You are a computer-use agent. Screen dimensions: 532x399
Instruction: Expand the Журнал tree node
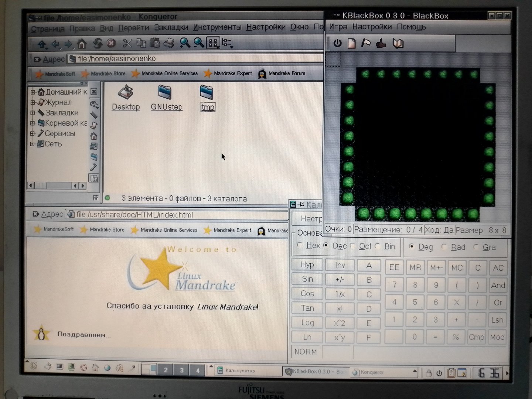[33, 102]
